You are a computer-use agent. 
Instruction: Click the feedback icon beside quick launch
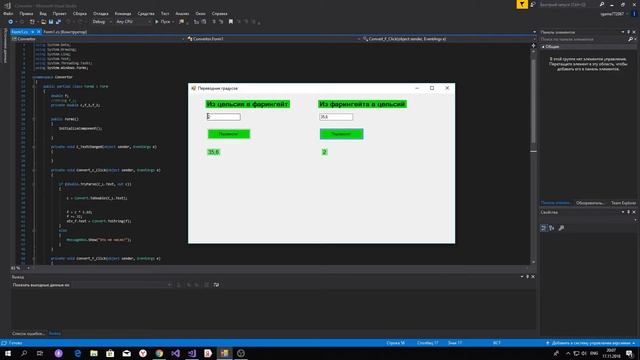pyautogui.click(x=533, y=4)
